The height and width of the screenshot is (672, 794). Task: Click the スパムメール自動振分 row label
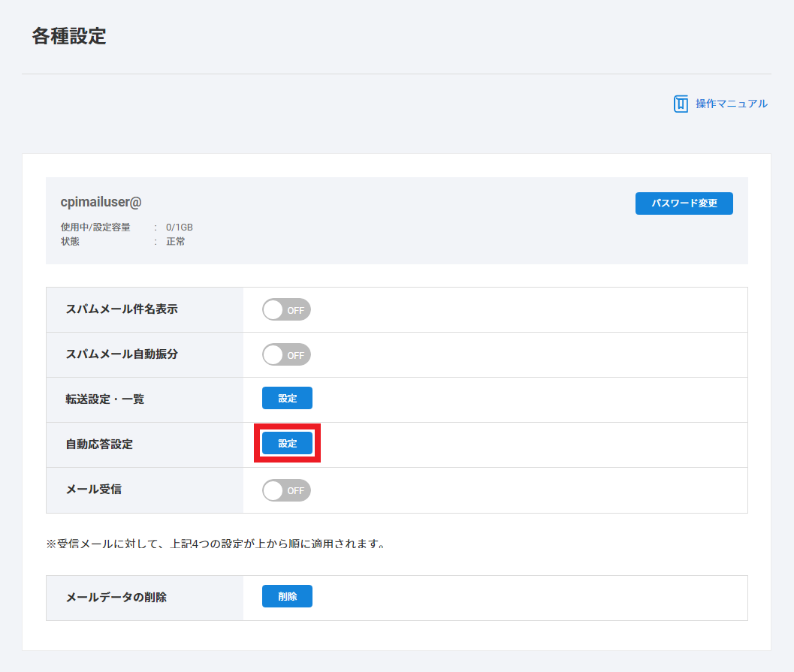(122, 354)
